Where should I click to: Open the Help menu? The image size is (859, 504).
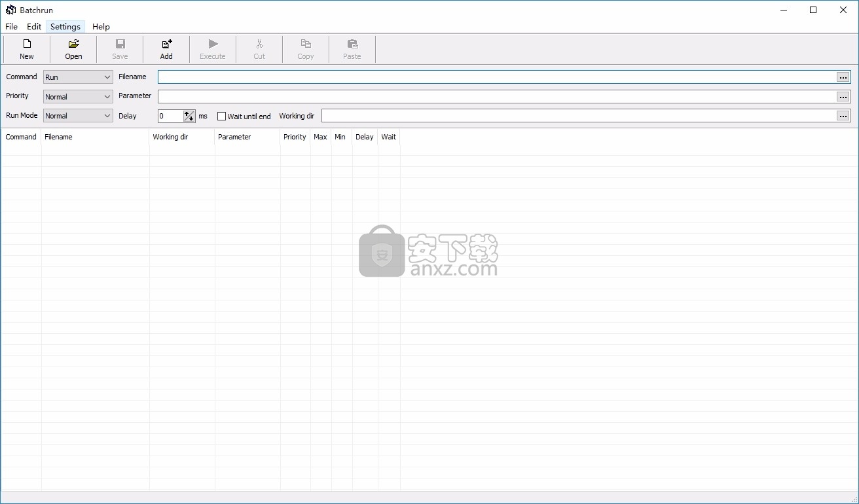click(x=101, y=27)
